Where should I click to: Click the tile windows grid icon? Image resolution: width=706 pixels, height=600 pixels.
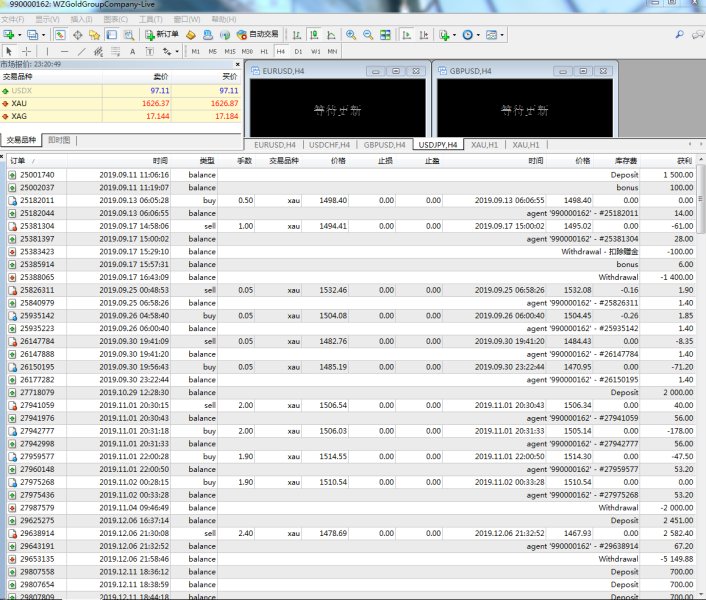point(384,34)
